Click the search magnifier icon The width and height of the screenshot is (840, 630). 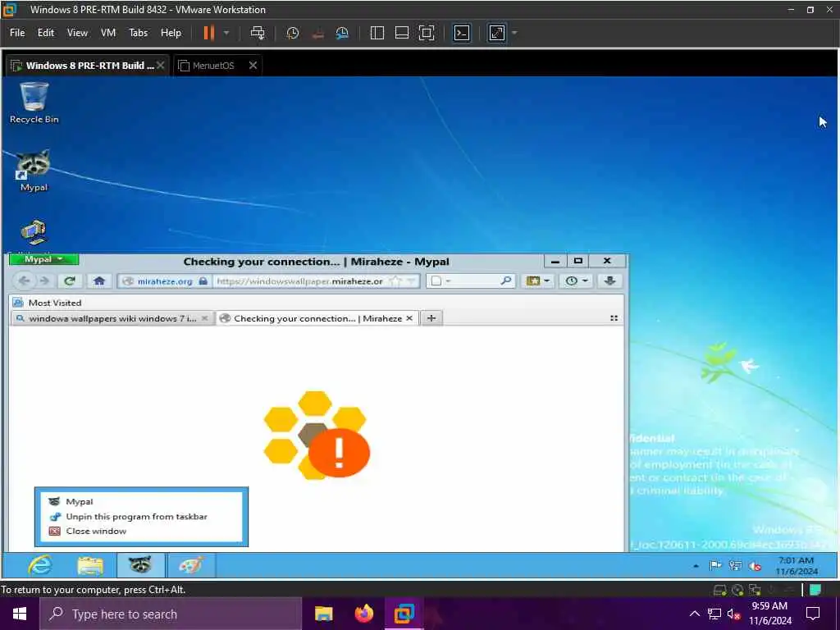coord(505,281)
